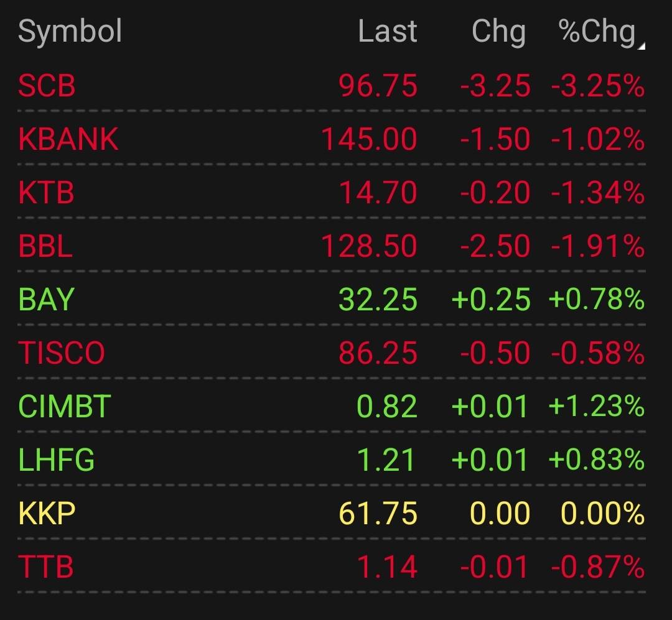Click KKP's change value 0.00
Viewport: 672px width, 620px height.
500,513
